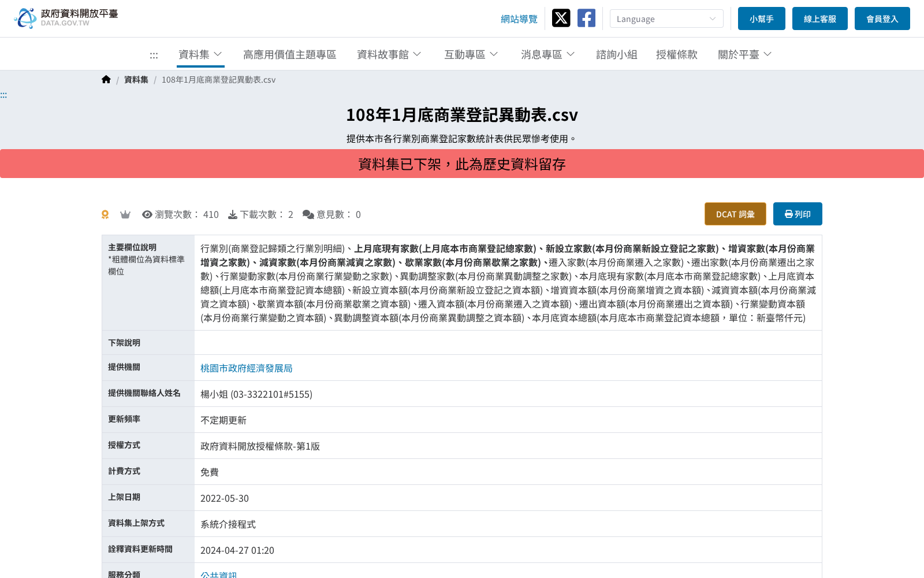Click the DCAT 詞彙 button

(x=735, y=214)
